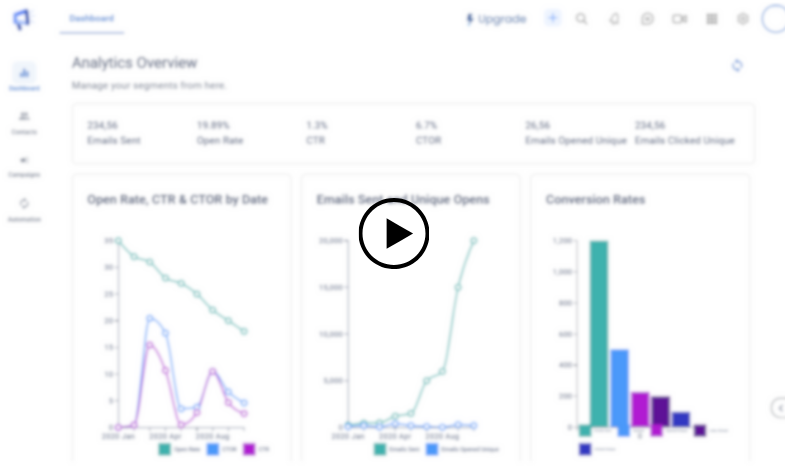Open the Dashboard sidebar icon

(x=24, y=73)
